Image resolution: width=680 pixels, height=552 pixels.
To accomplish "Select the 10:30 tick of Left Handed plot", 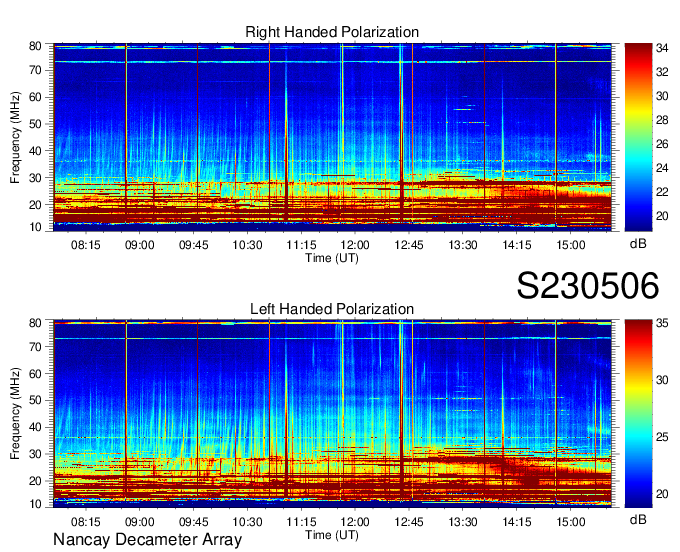I will pos(247,522).
